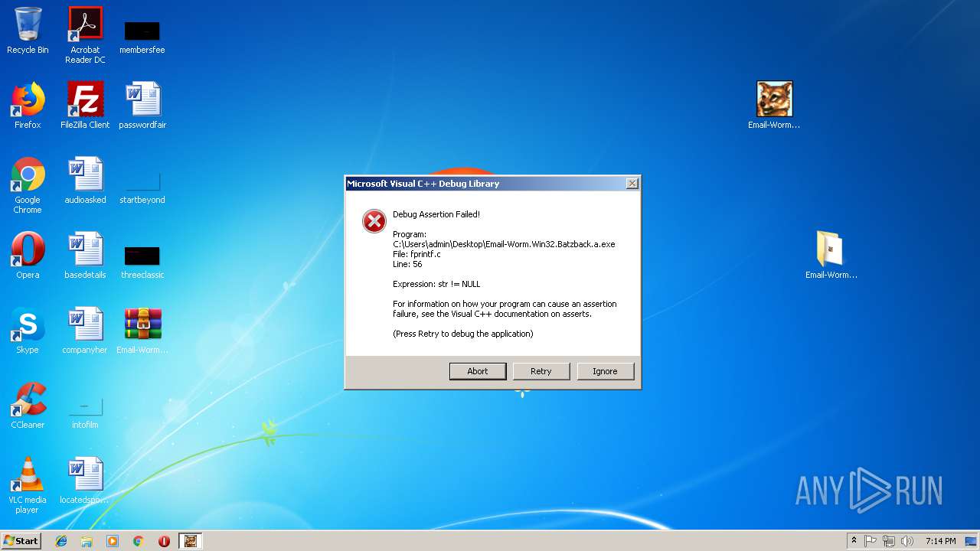Screen dimensions: 980x551
Task: Open the Email-Worm folder on desktop
Action: (831, 256)
